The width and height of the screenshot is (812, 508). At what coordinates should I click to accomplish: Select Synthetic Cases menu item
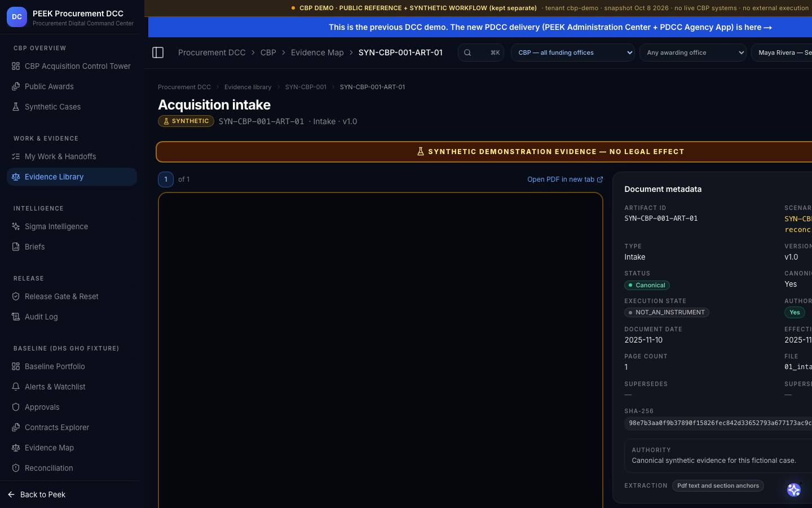pyautogui.click(x=72, y=107)
